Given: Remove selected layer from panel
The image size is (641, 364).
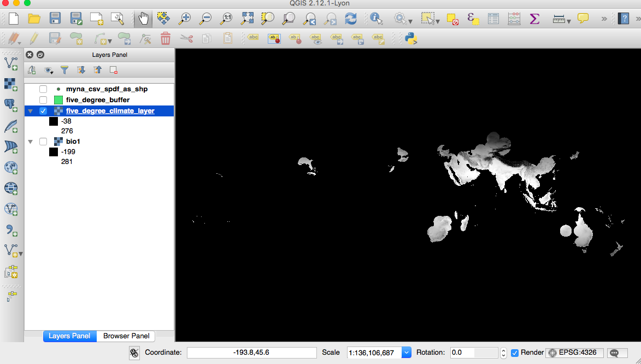Looking at the screenshot, I should 114,70.
